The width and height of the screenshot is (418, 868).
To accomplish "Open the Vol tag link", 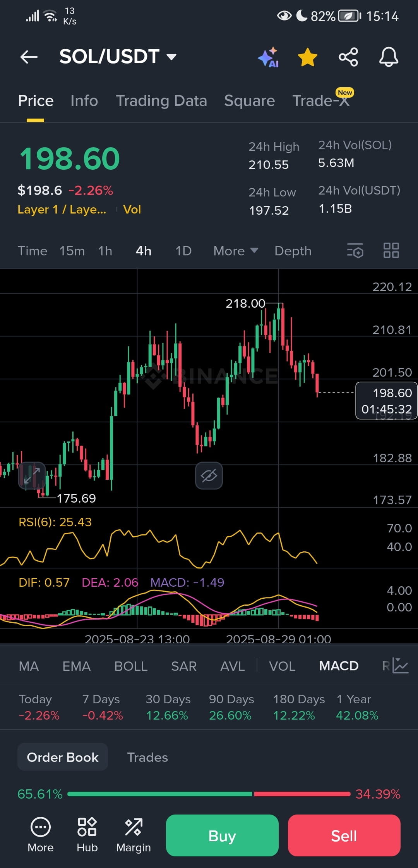I will [x=132, y=210].
